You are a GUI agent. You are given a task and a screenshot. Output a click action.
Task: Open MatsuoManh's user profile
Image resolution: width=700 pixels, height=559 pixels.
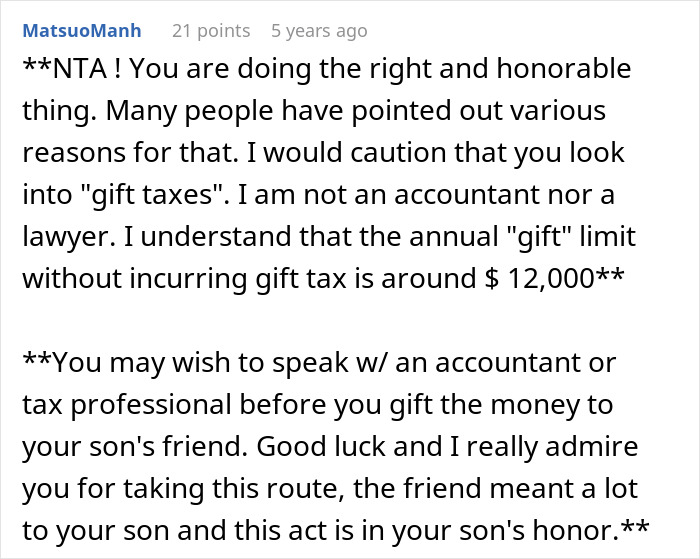click(x=83, y=31)
